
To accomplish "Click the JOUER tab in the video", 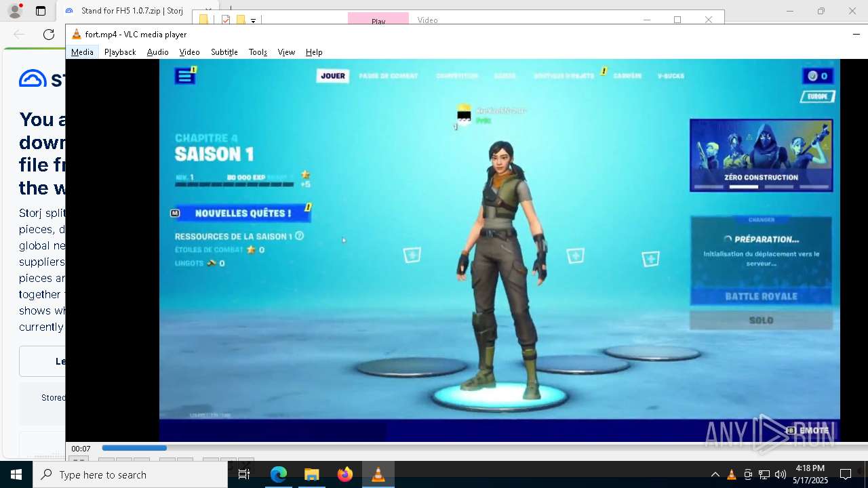I will [332, 76].
